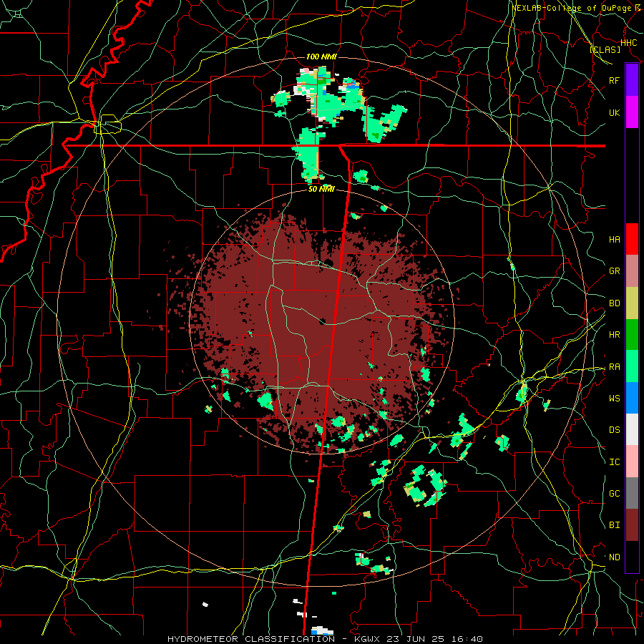Click the HR legend label
This screenshot has height=644, width=644.
615,335
